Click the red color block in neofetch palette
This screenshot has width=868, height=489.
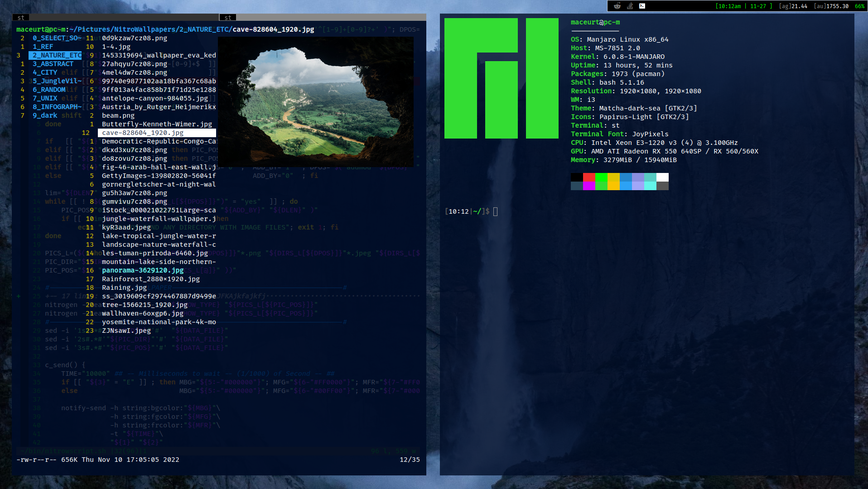pyautogui.click(x=589, y=177)
